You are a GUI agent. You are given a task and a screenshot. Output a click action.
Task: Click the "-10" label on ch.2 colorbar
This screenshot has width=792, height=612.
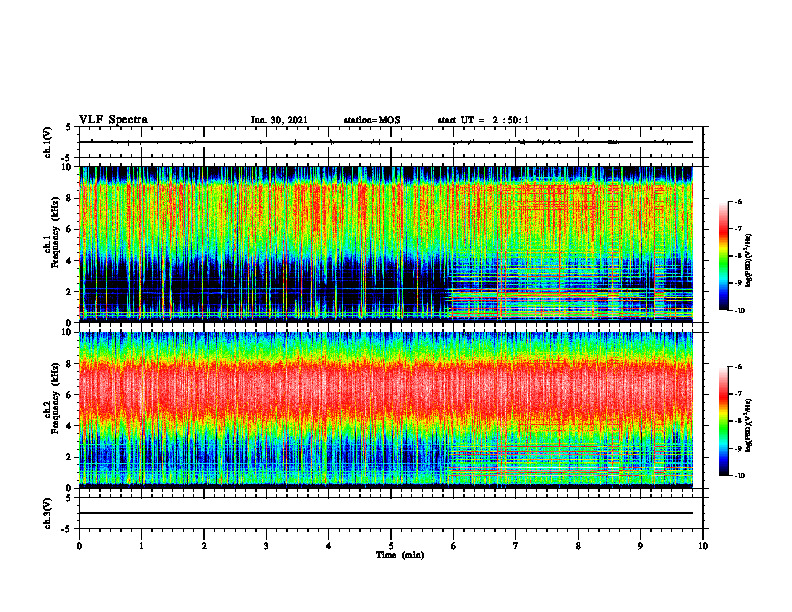739,476
